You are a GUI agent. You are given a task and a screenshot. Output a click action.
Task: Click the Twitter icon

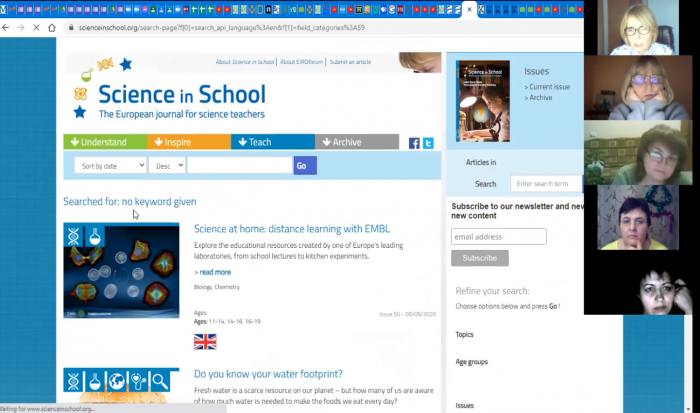(x=428, y=143)
